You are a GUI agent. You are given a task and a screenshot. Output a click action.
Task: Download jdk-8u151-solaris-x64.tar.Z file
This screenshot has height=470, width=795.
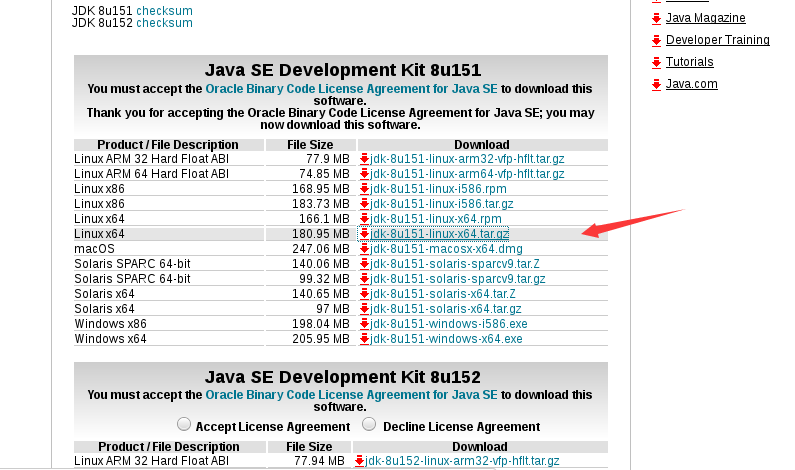click(x=443, y=294)
